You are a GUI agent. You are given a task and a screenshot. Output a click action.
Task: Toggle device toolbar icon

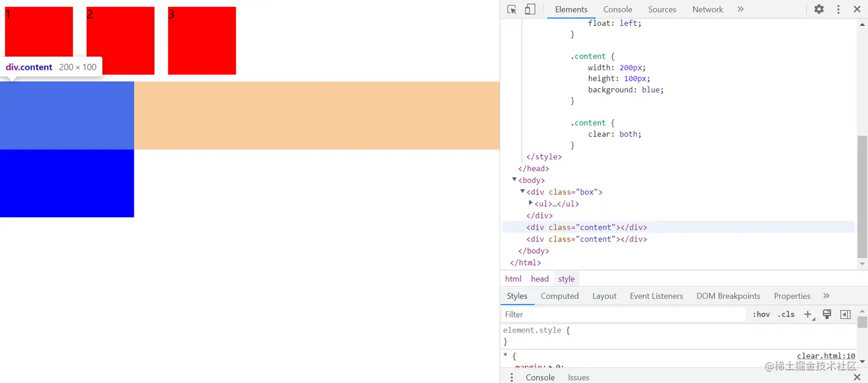[x=530, y=9]
